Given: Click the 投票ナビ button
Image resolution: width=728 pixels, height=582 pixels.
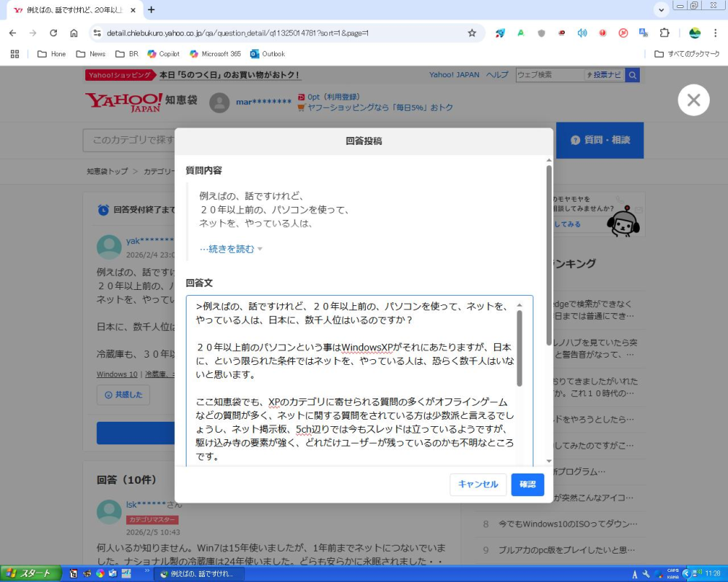Looking at the screenshot, I should click(603, 75).
